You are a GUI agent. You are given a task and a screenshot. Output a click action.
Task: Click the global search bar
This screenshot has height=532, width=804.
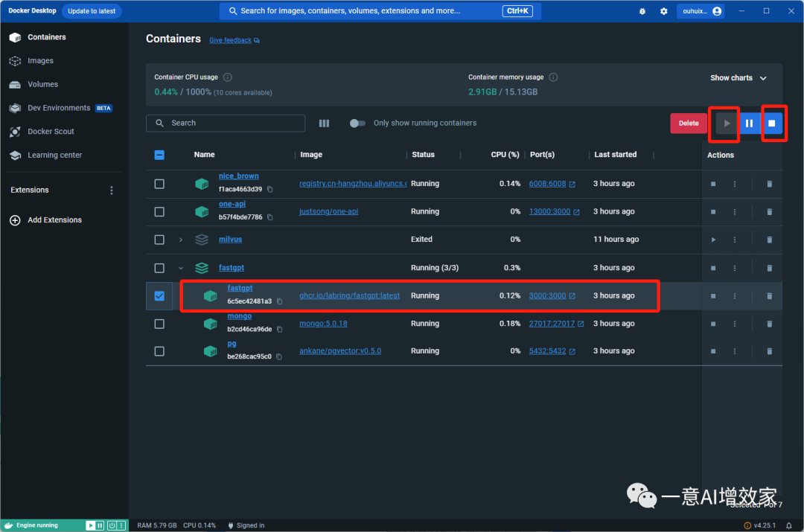point(380,10)
